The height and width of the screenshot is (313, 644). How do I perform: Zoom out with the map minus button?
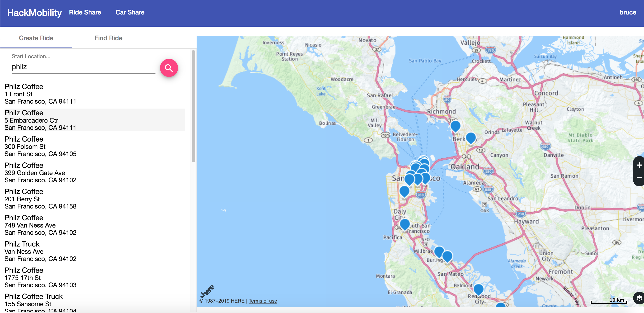click(639, 177)
